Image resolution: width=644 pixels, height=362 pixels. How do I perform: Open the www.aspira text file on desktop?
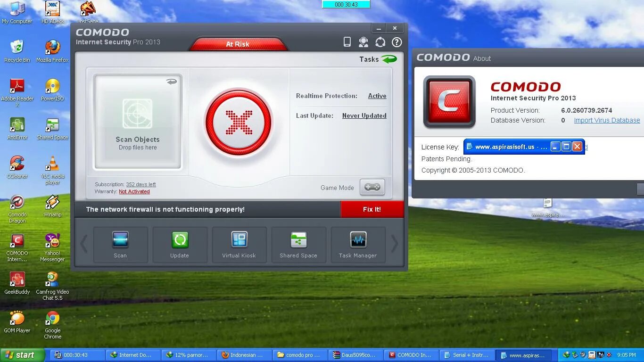[x=547, y=208]
